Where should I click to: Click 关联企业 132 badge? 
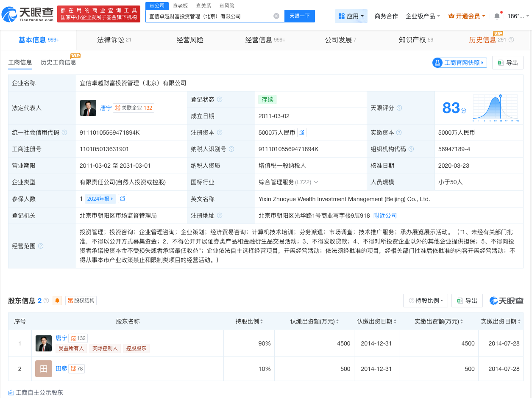point(134,108)
